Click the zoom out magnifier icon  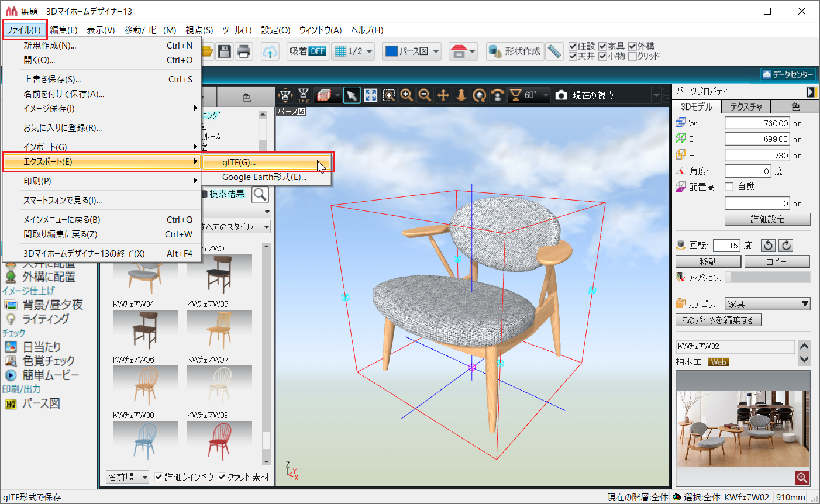pyautogui.click(x=425, y=95)
